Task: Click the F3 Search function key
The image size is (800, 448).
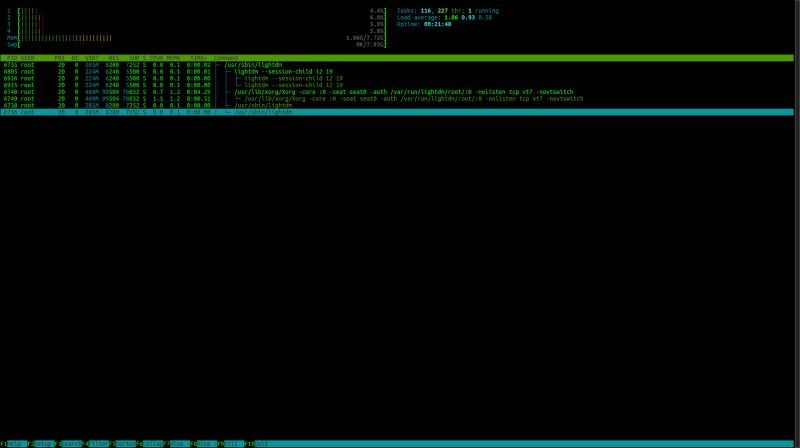Action: [x=68, y=444]
